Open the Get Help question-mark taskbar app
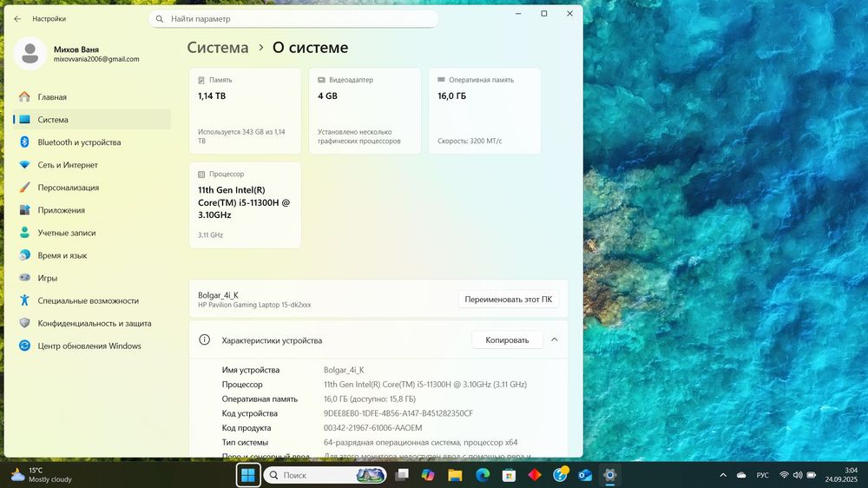This screenshot has width=868, height=488. [560, 475]
